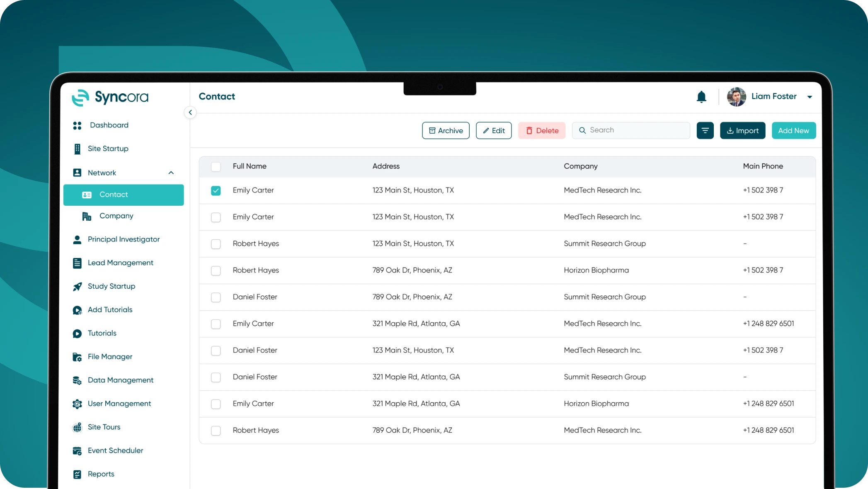Screen dimensions: 868x489
Task: Go to Site Startup
Action: tap(108, 149)
